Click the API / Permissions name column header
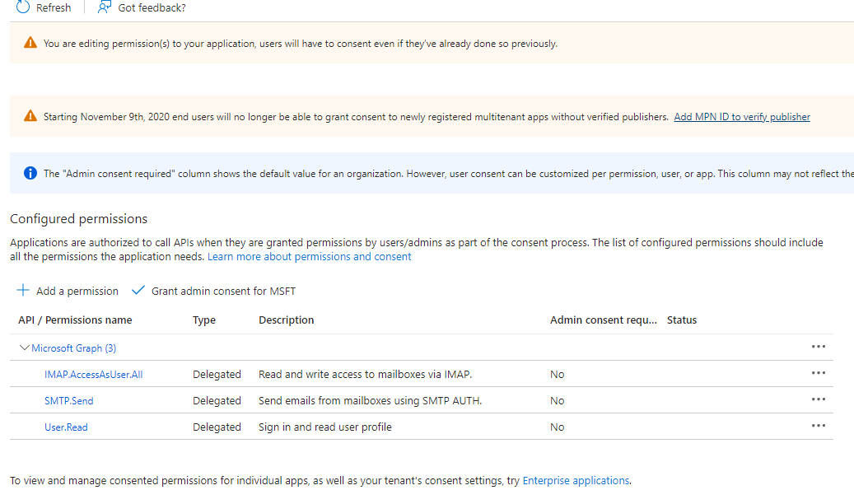Viewport: 854px width, 504px height. pos(75,320)
